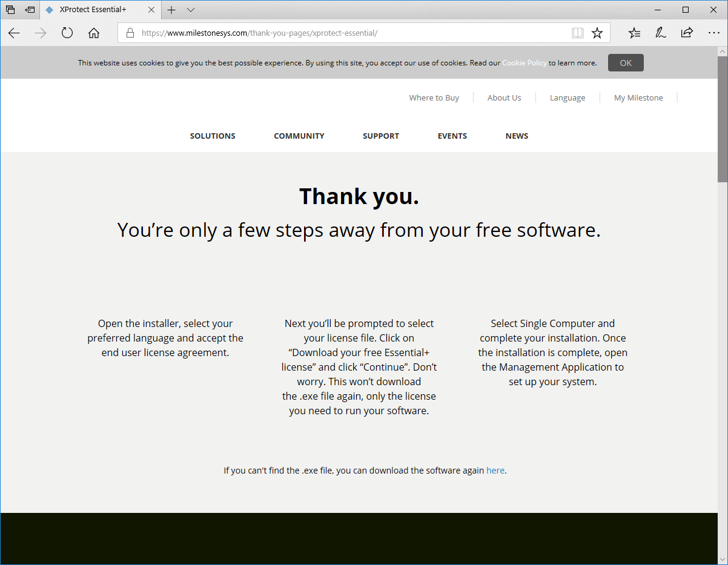The height and width of the screenshot is (565, 728).
Task: Show the tab previews chevron
Action: [x=191, y=10]
